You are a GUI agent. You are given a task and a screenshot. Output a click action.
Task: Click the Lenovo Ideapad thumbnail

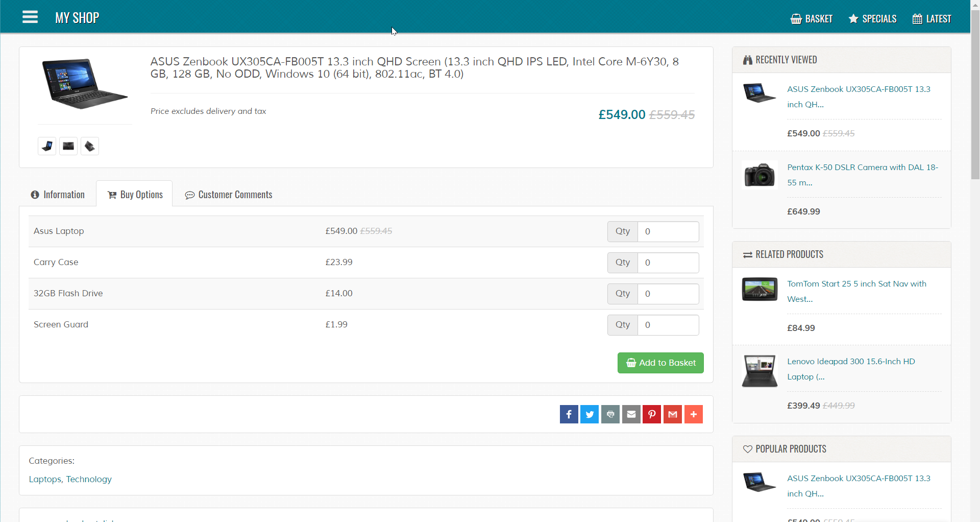[759, 371]
